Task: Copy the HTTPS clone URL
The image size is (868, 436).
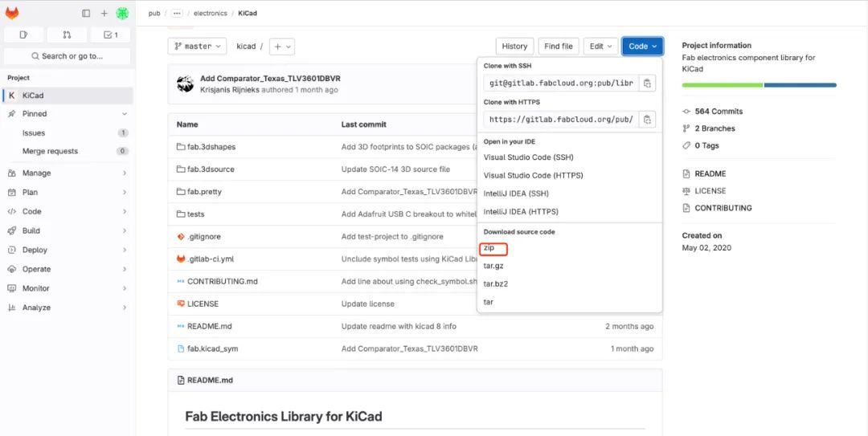Action: point(647,120)
